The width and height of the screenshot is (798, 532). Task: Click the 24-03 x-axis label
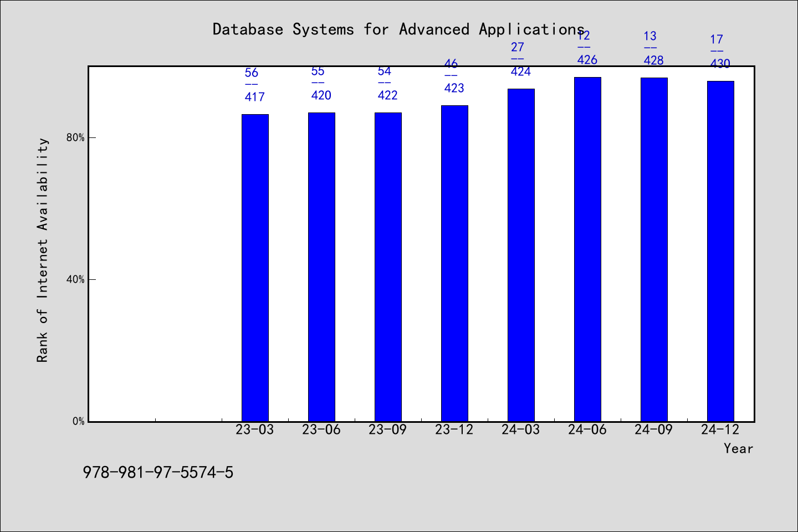(521, 430)
